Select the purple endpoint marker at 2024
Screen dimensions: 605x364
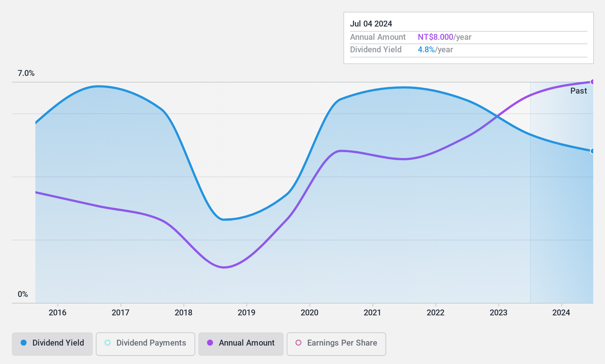click(592, 82)
